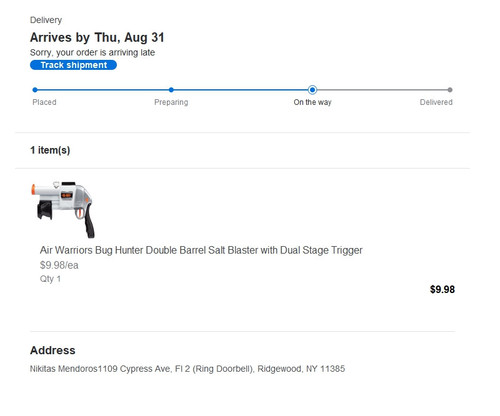Click the Preparing step dot
500x416 pixels.
point(171,90)
